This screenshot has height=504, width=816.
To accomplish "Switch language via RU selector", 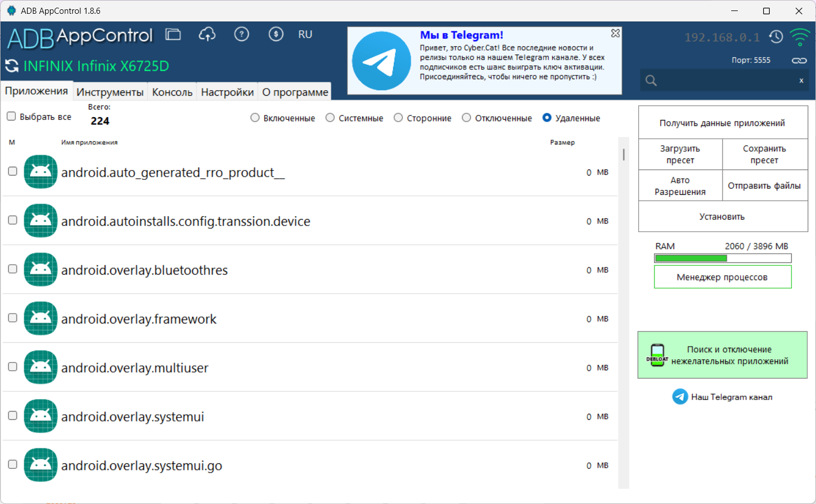I will (305, 35).
